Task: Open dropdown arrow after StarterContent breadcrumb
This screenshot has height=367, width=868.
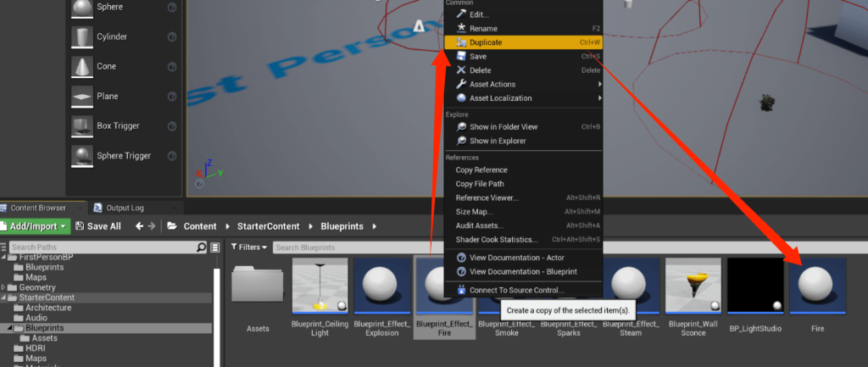Action: pos(310,226)
